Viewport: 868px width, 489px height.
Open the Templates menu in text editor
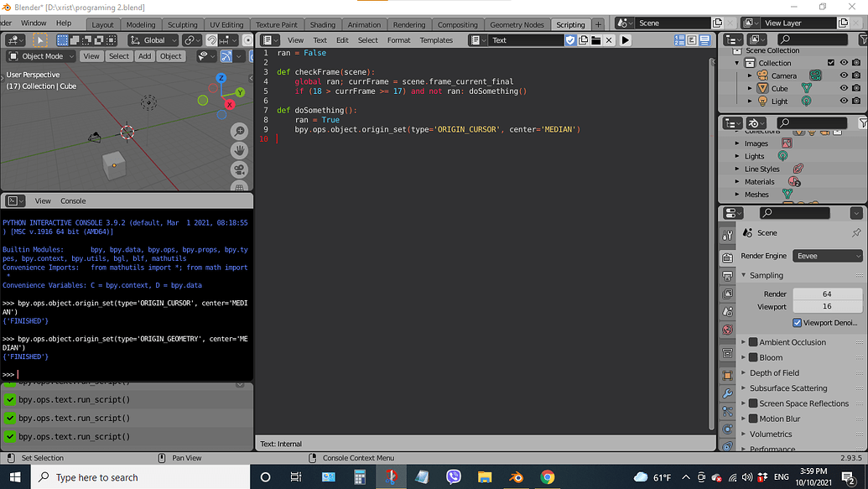click(x=436, y=40)
